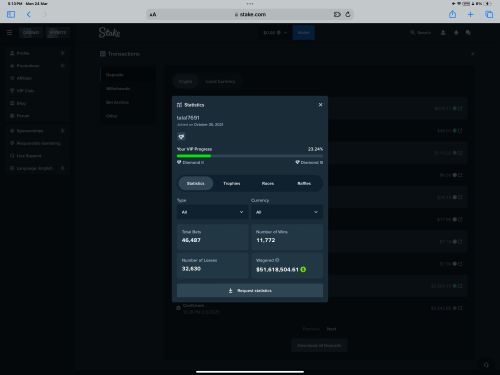Open external link for $2,042.65 deposit
This screenshot has width=500, height=375.
coord(460,308)
